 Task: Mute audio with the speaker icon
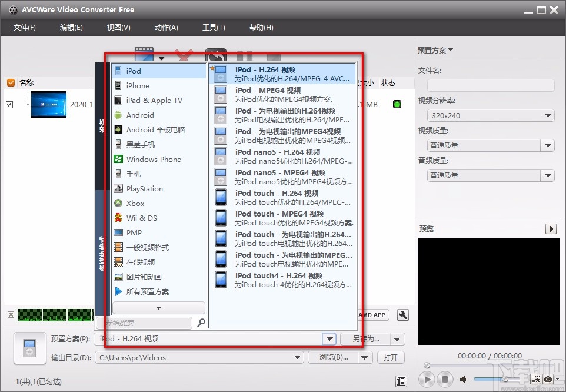464,379
